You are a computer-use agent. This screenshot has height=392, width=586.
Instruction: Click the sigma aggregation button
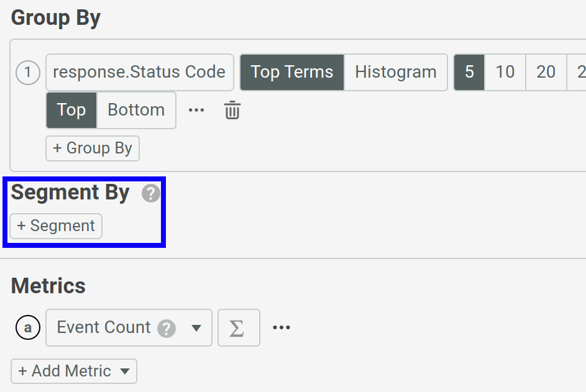pyautogui.click(x=238, y=328)
